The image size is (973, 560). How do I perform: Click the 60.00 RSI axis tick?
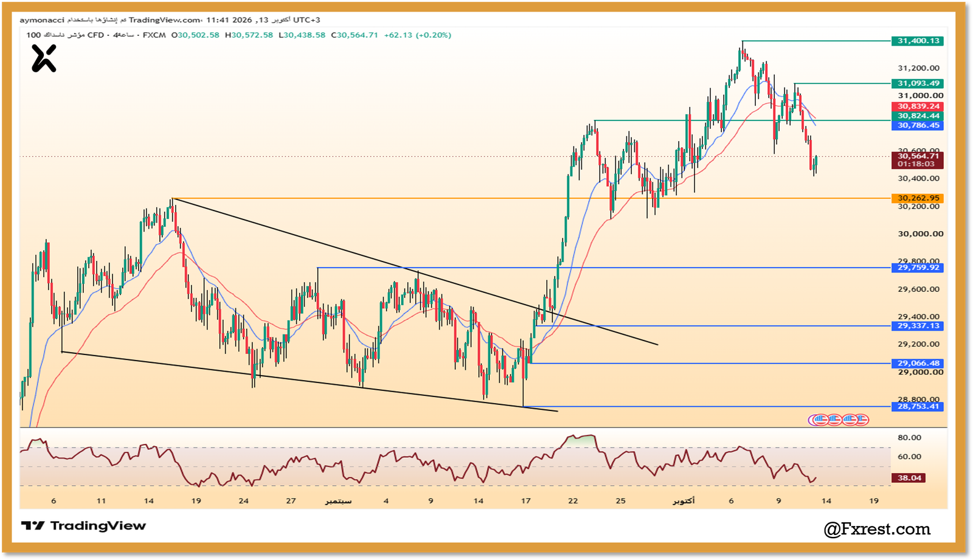909,457
